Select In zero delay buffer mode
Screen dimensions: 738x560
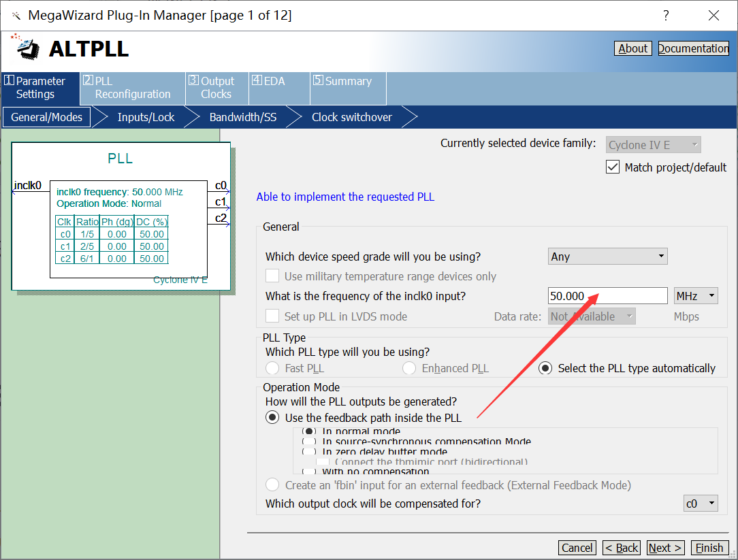[309, 452]
